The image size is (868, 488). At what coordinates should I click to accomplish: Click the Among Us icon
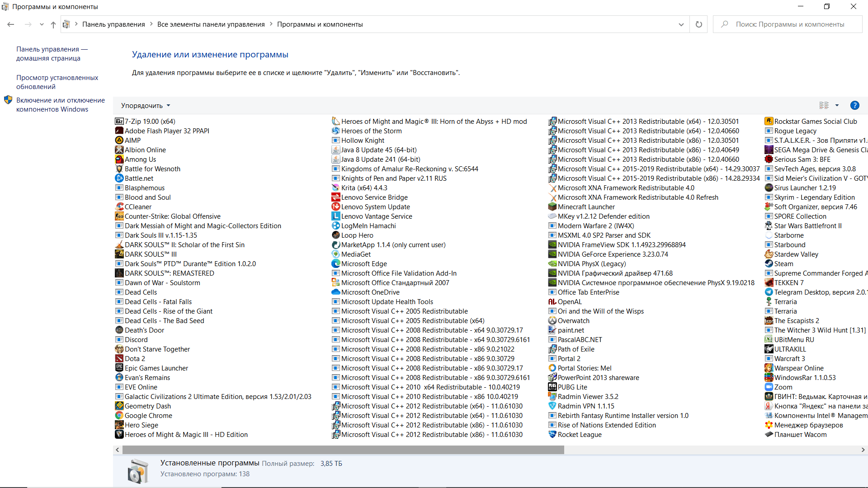(x=119, y=159)
